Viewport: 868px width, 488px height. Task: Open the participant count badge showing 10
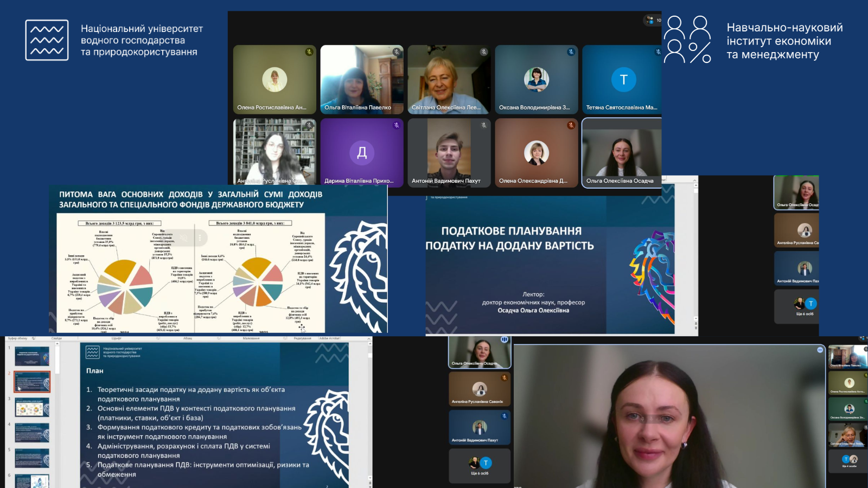(x=653, y=21)
